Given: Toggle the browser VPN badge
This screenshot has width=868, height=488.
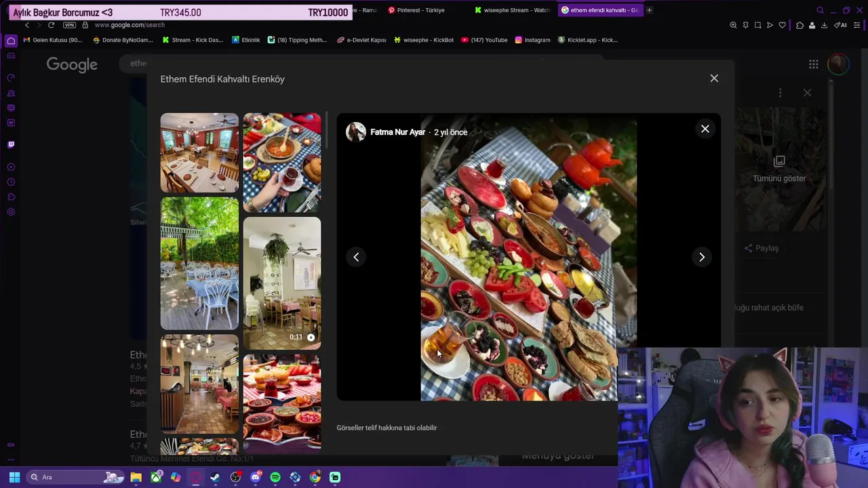Looking at the screenshot, I should click(69, 25).
